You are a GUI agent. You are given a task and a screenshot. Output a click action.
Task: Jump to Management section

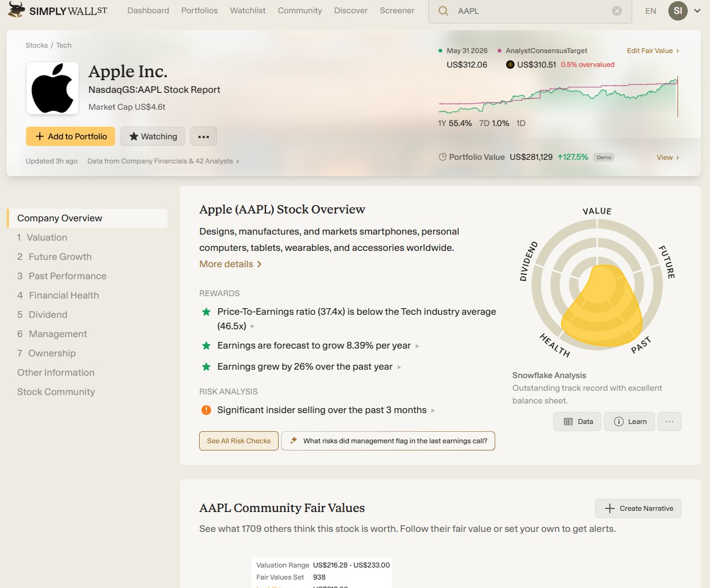[52, 334]
